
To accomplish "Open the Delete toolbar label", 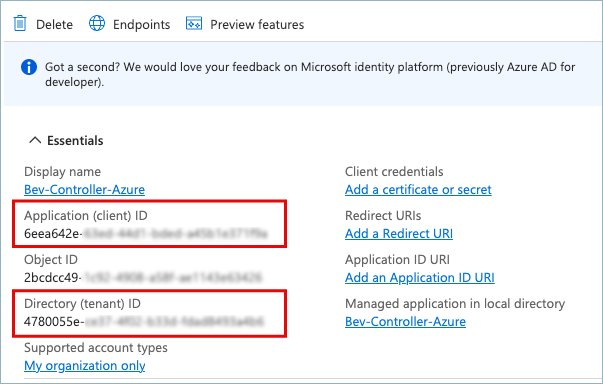I will [54, 25].
